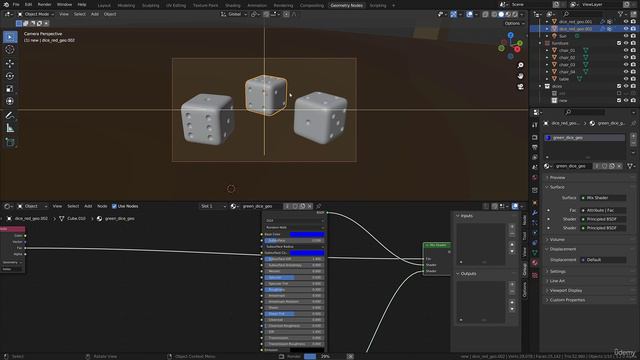Open the Global transform orientation dropdown
The height and width of the screenshot is (360, 640).
click(234, 14)
